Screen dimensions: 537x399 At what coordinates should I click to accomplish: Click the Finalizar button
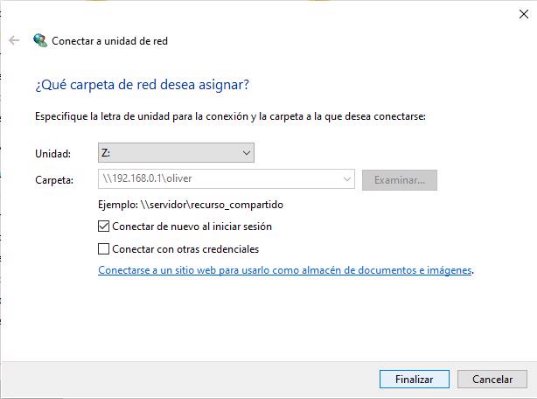pyautogui.click(x=414, y=379)
